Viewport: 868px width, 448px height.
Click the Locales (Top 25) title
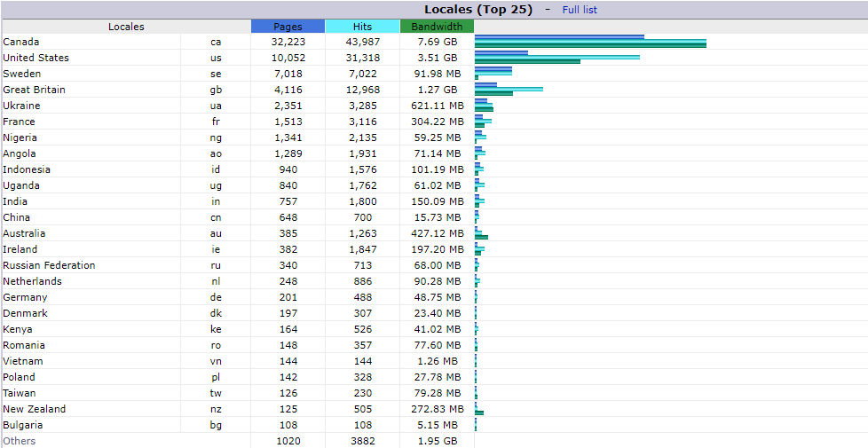[x=477, y=10]
